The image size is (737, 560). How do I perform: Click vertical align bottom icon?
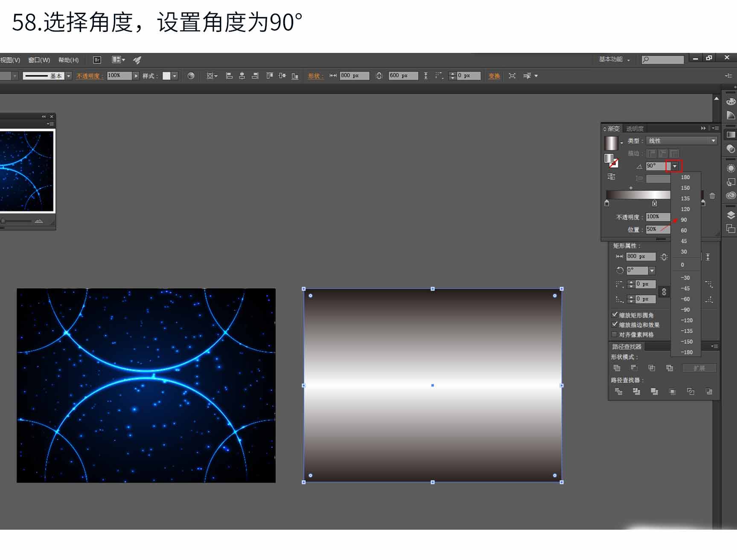295,76
